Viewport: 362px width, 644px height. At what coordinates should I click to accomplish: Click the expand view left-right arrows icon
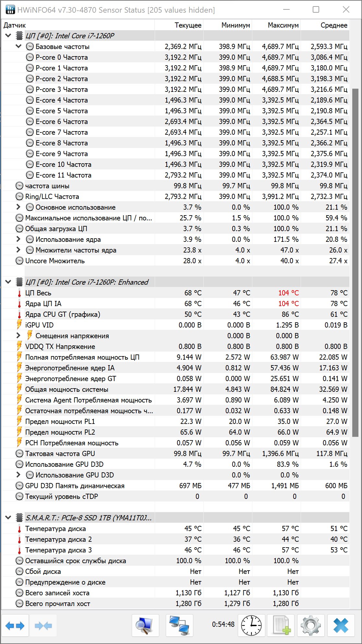click(15, 625)
